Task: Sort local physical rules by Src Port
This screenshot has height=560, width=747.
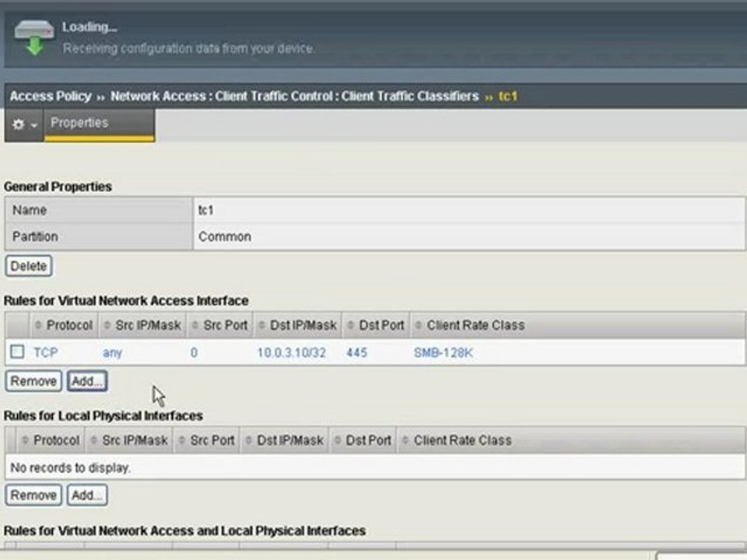Action: pos(206,440)
